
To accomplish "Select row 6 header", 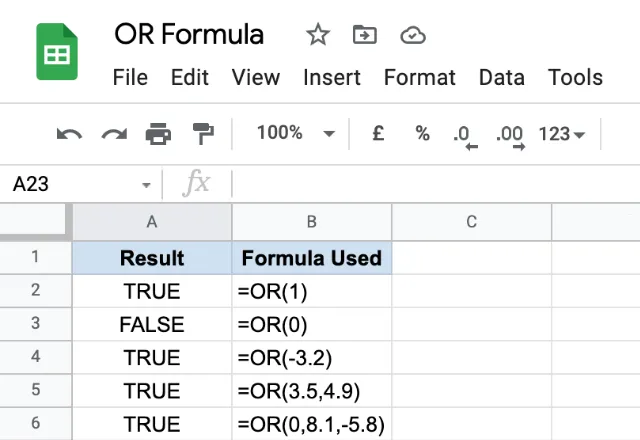I will pos(36,423).
